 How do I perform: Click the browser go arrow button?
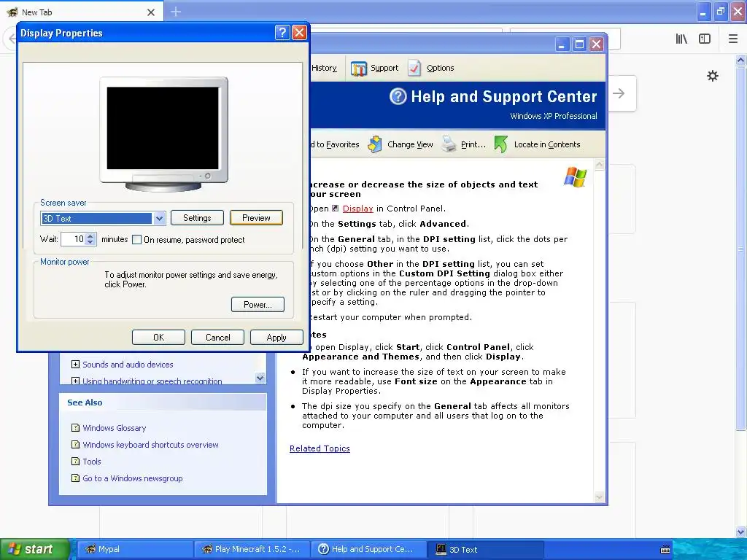click(x=619, y=93)
